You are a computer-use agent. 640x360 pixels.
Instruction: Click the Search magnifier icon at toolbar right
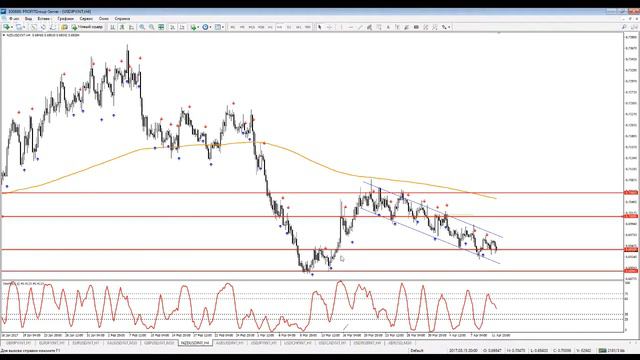(x=624, y=27)
